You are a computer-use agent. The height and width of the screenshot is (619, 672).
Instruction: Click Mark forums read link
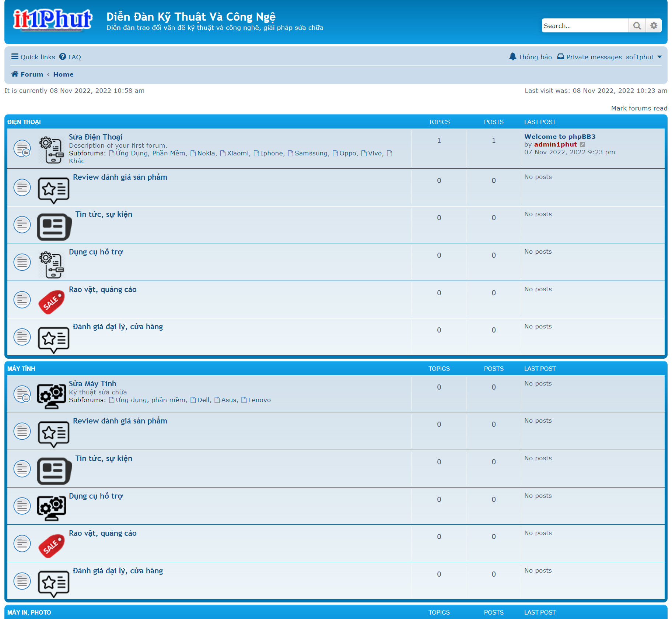click(x=639, y=108)
